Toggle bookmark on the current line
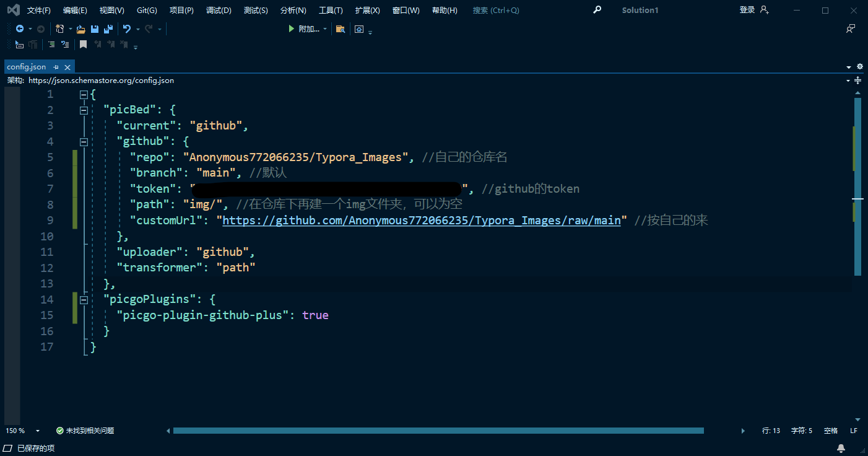This screenshot has height=456, width=868. 83,45
